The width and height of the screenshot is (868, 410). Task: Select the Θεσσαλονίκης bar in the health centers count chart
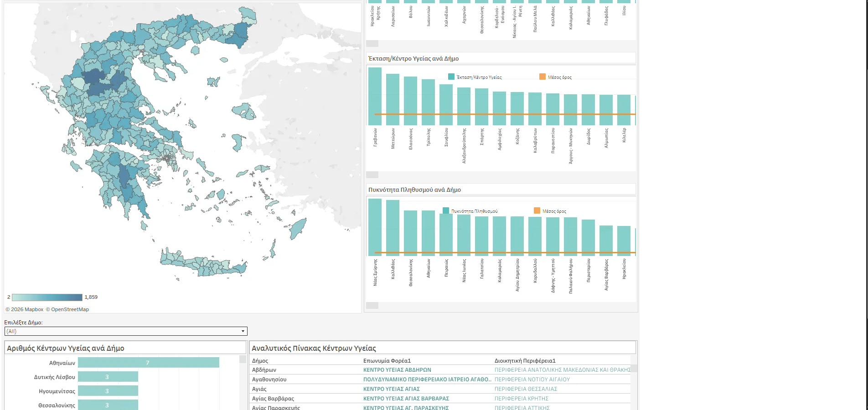[x=108, y=405]
